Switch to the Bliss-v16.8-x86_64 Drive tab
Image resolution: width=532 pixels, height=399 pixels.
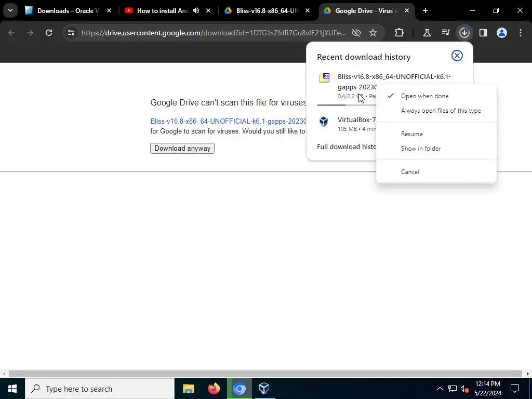[267, 10]
